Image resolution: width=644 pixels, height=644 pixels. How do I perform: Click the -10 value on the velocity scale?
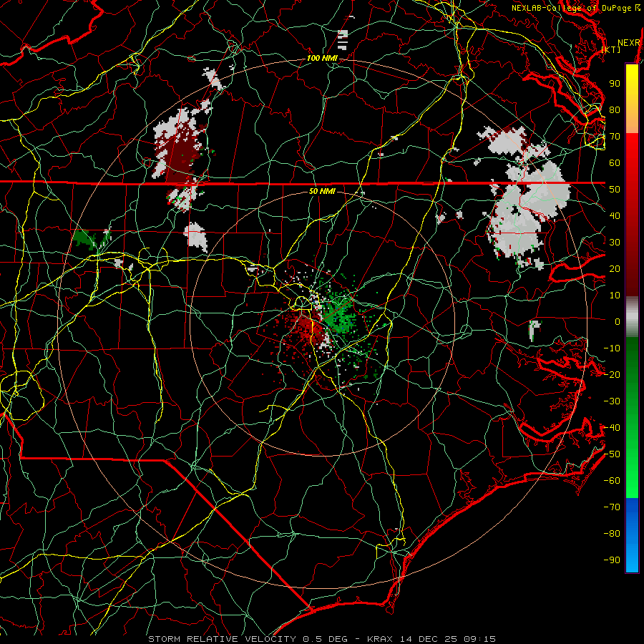[612, 348]
